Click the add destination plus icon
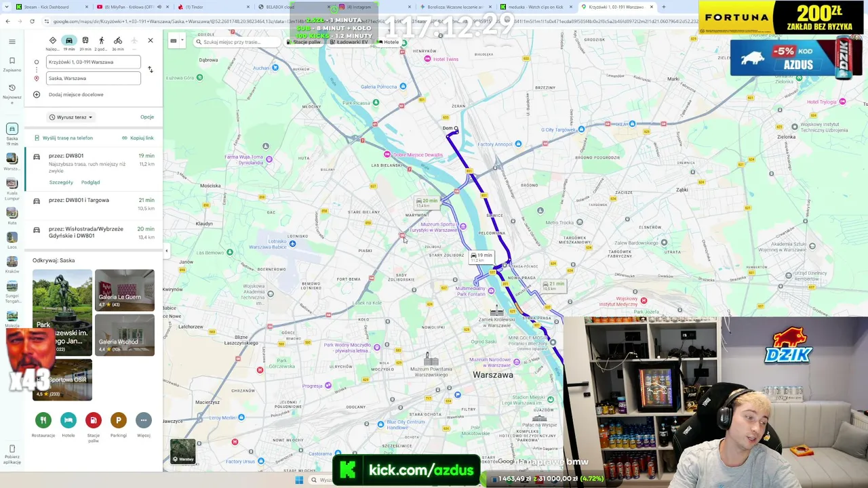The height and width of the screenshot is (488, 868). pyautogui.click(x=37, y=94)
